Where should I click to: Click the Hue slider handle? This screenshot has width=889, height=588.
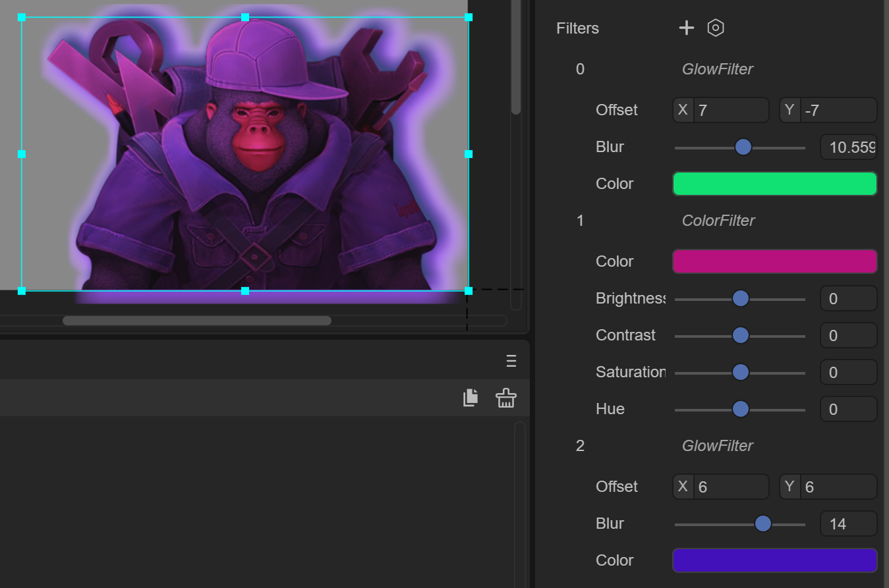(x=741, y=409)
